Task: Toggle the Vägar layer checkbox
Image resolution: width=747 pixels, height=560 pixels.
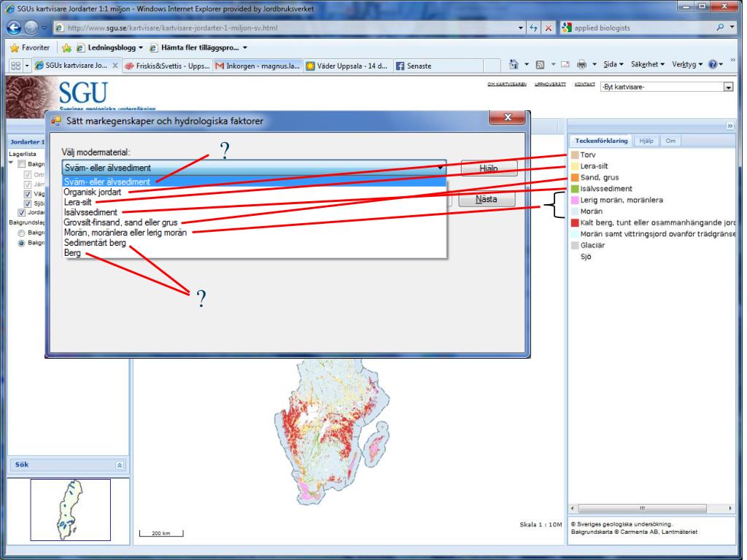Action: pyautogui.click(x=28, y=194)
